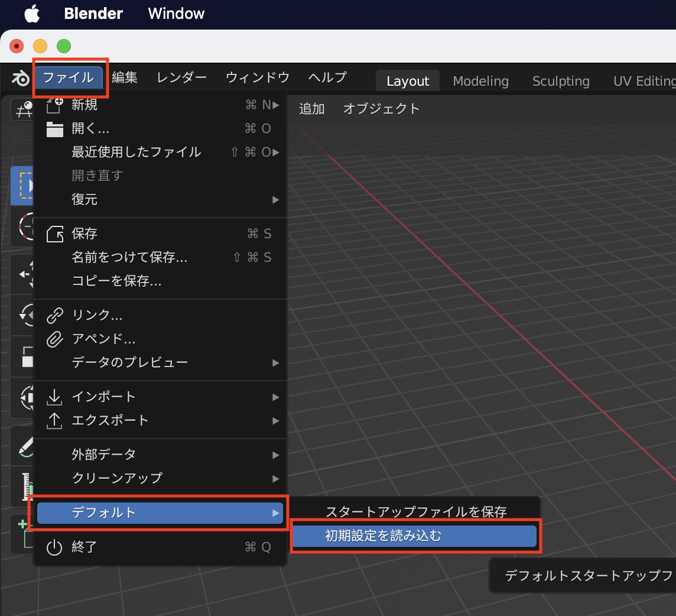Click the Save icon in menu

click(x=54, y=234)
